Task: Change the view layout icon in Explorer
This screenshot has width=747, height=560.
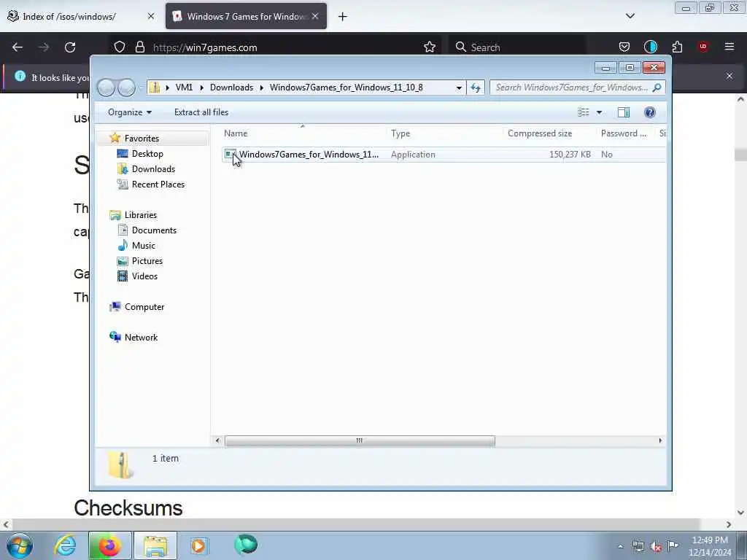Action: (x=584, y=112)
